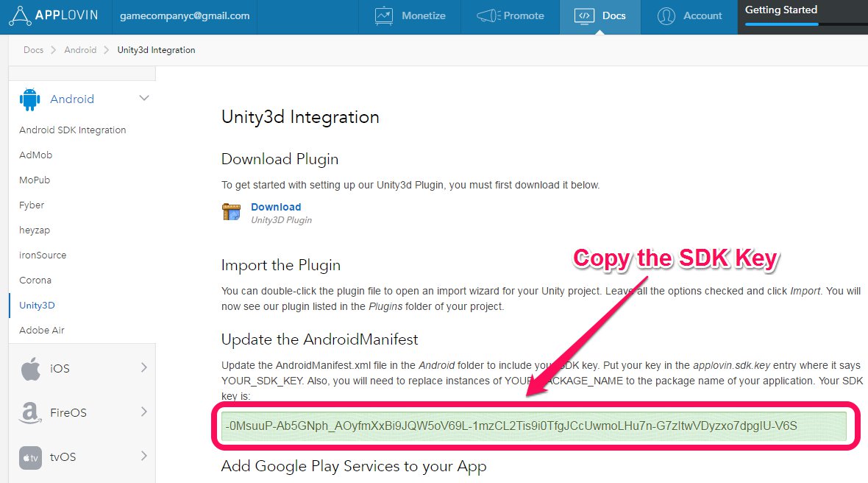This screenshot has height=483, width=868.
Task: Click the Android section label
Action: pyautogui.click(x=72, y=99)
